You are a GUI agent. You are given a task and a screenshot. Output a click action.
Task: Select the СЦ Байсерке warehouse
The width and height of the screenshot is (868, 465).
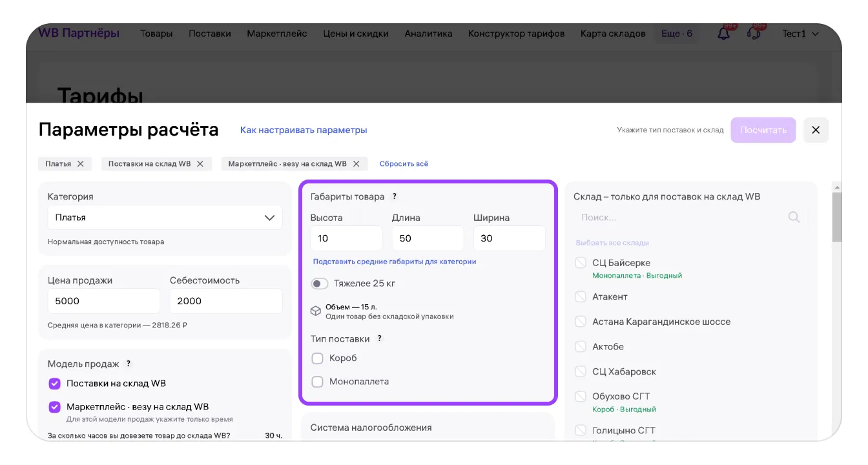point(581,263)
